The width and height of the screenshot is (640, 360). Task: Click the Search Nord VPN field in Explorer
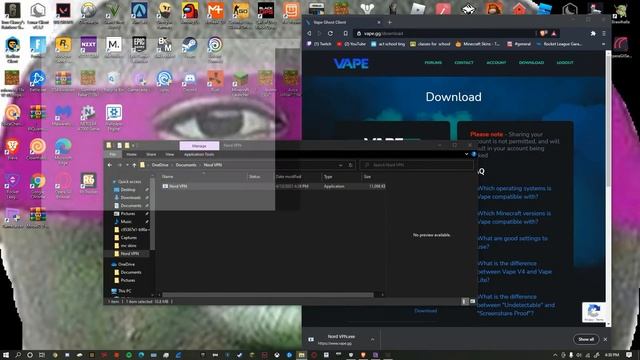pos(416,165)
